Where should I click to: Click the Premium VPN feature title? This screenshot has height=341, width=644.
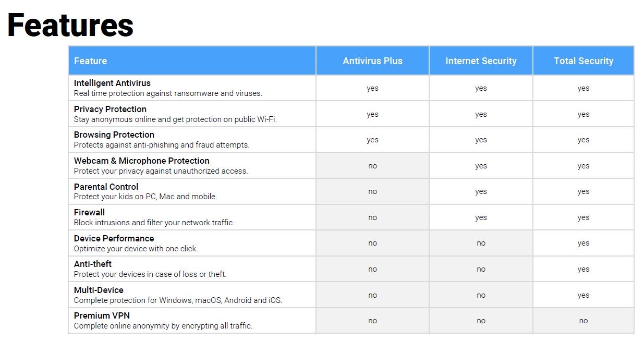point(102,315)
